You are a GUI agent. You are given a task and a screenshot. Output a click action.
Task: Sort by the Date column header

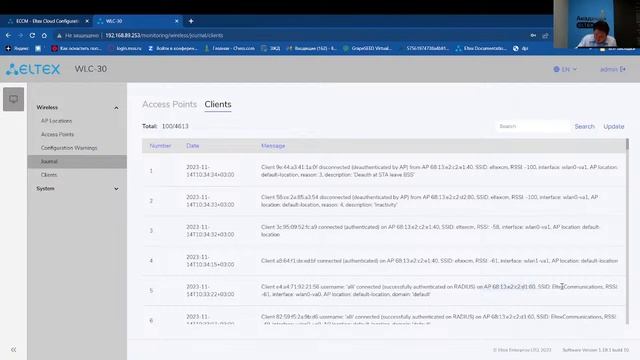[193, 146]
